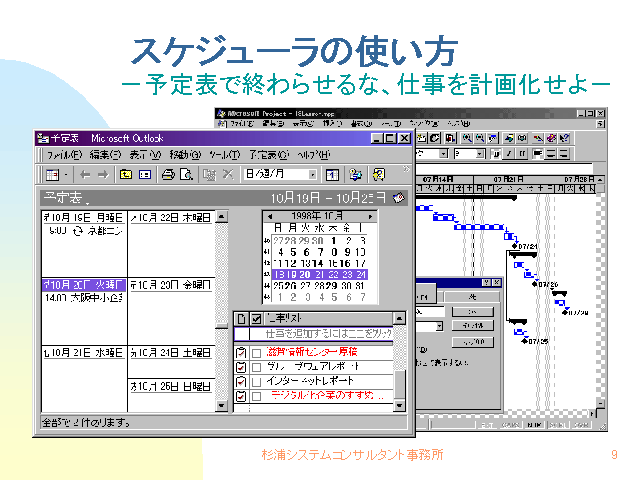Screen dimensions: 640x480
Task: Mark the red デジタル化企業のすすめ task complete
Action: pos(257,396)
